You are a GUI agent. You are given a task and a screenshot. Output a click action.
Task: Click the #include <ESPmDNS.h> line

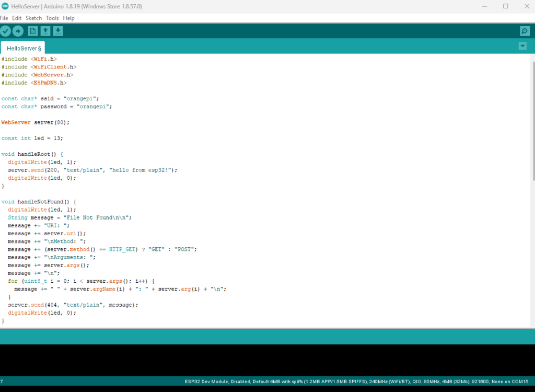click(x=34, y=83)
